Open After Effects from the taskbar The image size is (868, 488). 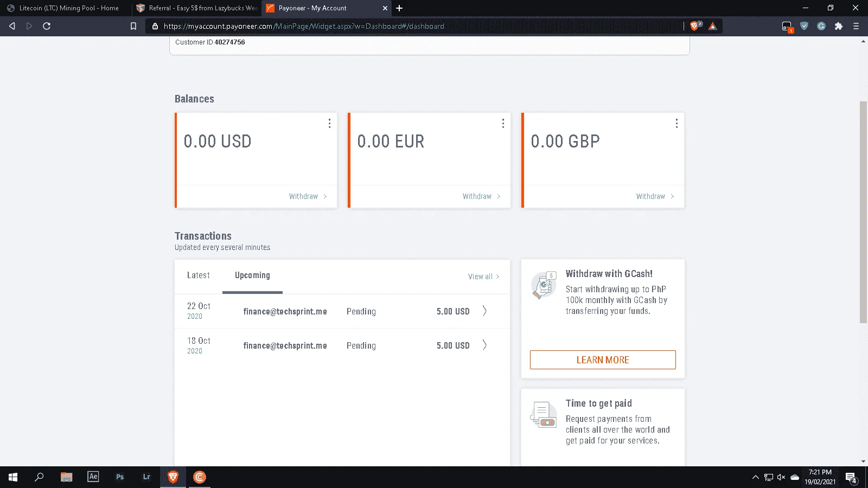coord(93,477)
